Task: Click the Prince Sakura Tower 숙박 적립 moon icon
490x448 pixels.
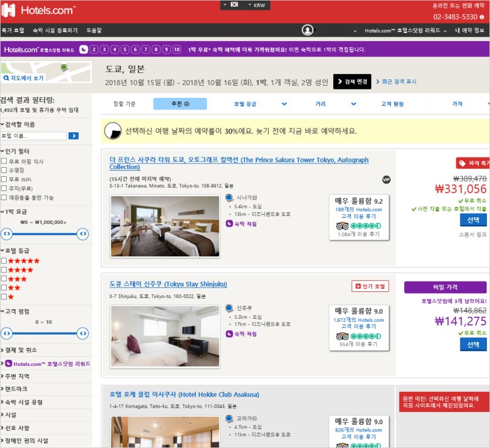Action: 229,223
